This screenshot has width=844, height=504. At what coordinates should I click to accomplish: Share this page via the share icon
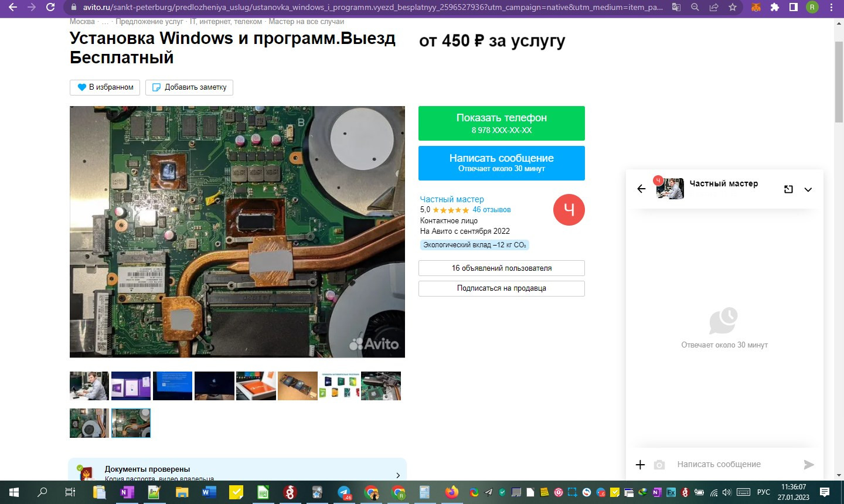coord(714,7)
